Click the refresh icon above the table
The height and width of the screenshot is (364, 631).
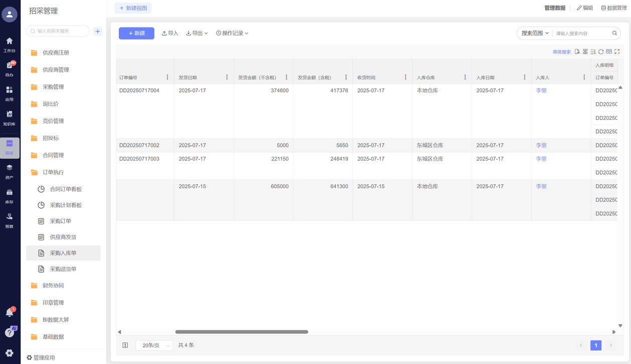[601, 52]
